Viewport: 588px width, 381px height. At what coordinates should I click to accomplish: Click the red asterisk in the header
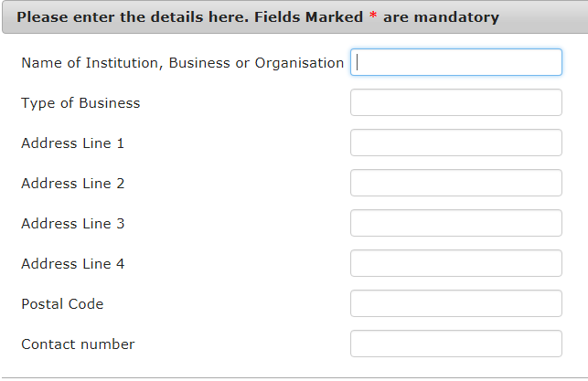coord(372,17)
